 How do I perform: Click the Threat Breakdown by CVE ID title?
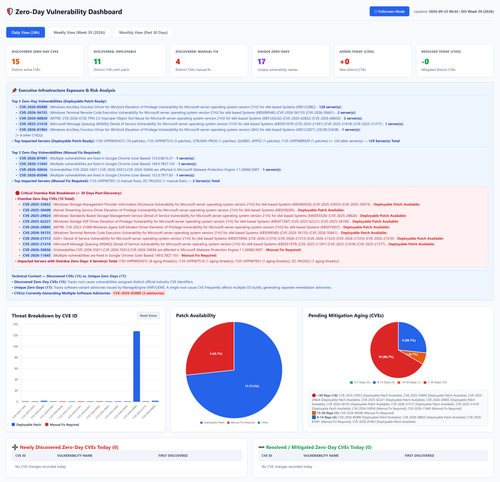point(45,316)
